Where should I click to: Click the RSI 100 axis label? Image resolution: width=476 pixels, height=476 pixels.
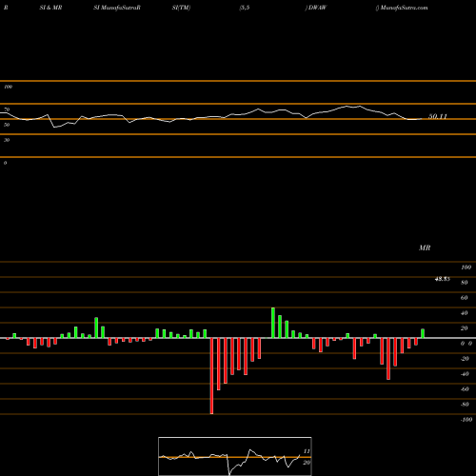8,87
